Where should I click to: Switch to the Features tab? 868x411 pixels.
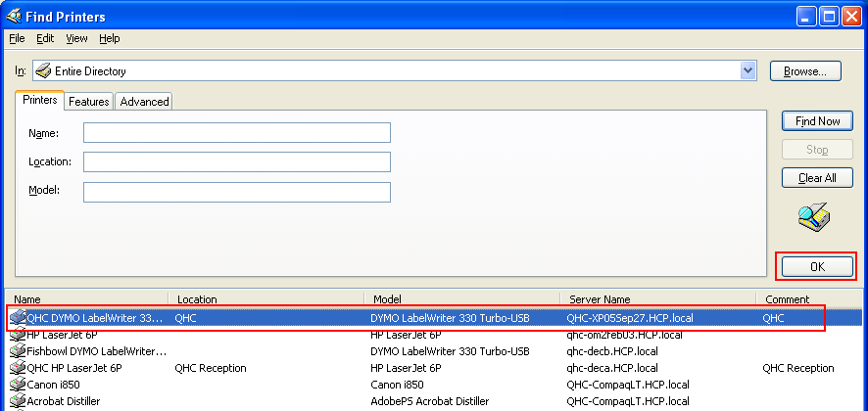(x=88, y=102)
